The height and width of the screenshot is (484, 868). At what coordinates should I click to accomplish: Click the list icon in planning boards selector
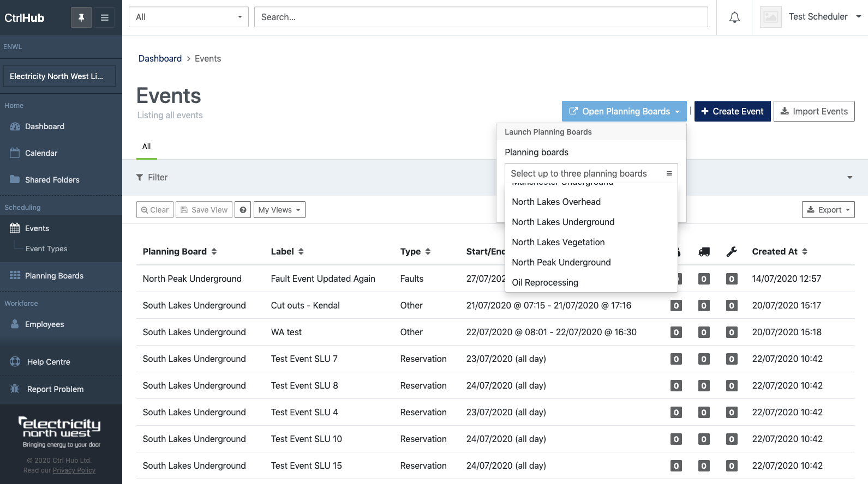click(669, 173)
